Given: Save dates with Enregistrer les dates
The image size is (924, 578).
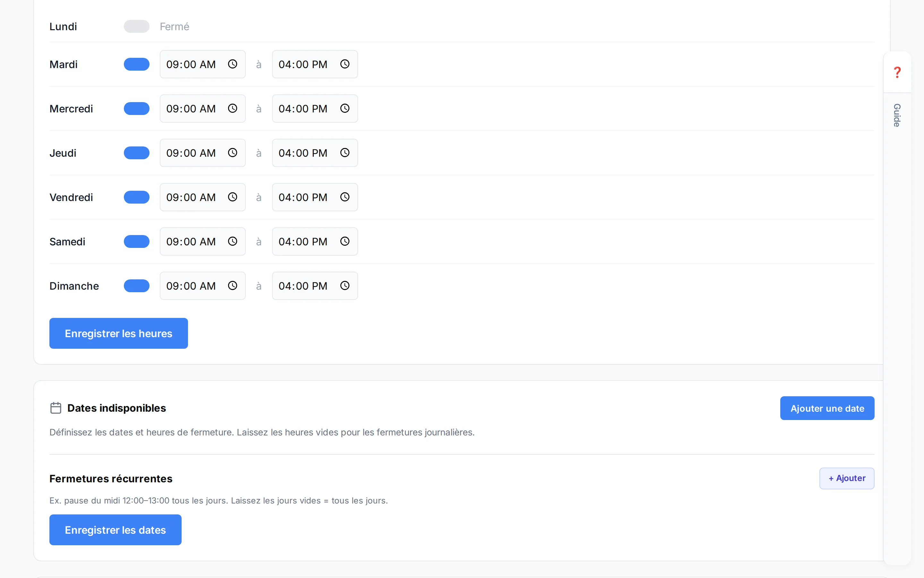Looking at the screenshot, I should point(115,530).
